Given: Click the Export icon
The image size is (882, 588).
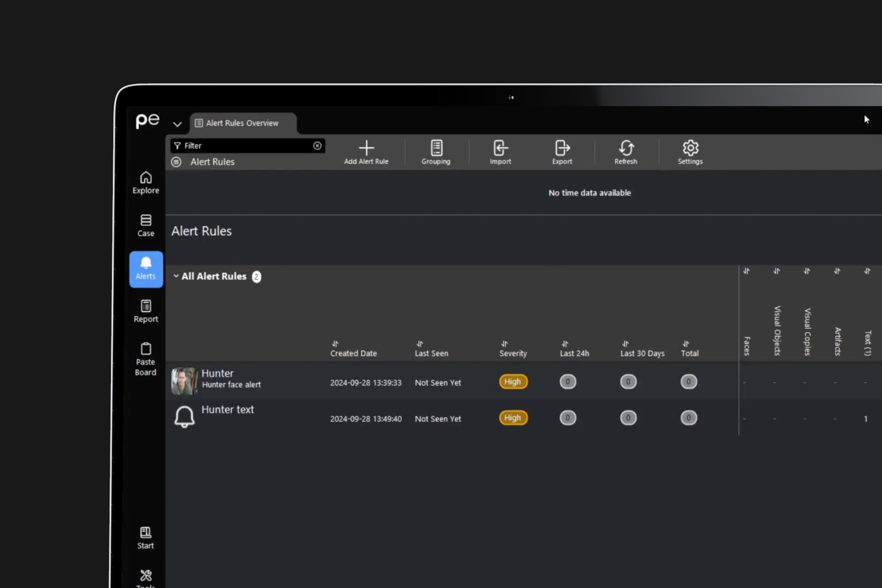Looking at the screenshot, I should tap(562, 148).
